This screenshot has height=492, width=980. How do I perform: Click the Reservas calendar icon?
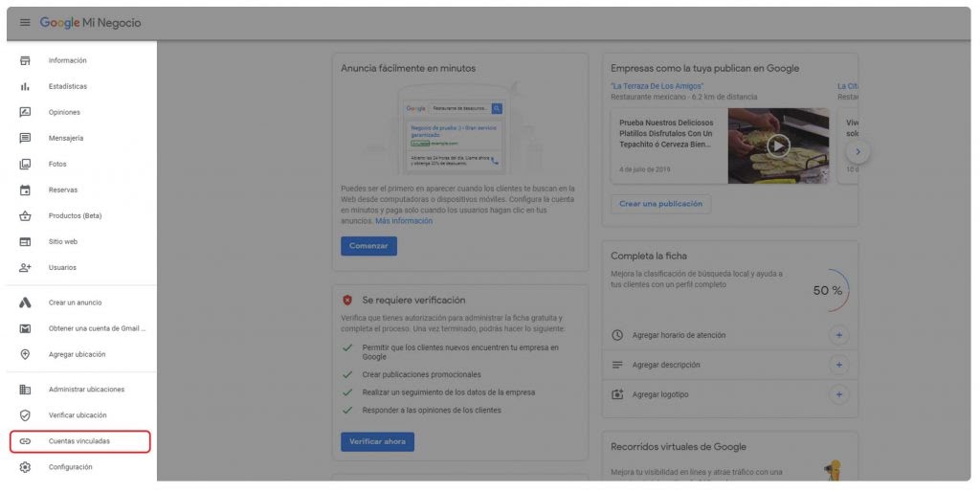pyautogui.click(x=25, y=190)
